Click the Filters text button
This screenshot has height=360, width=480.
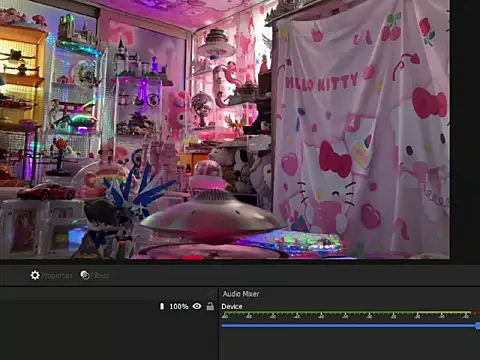100,276
